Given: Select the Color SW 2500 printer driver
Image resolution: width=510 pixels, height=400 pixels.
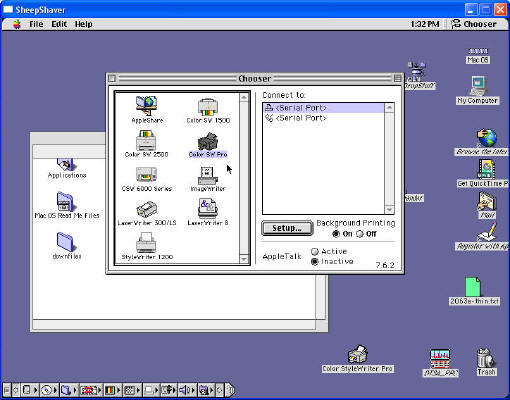Looking at the screenshot, I should [x=146, y=144].
